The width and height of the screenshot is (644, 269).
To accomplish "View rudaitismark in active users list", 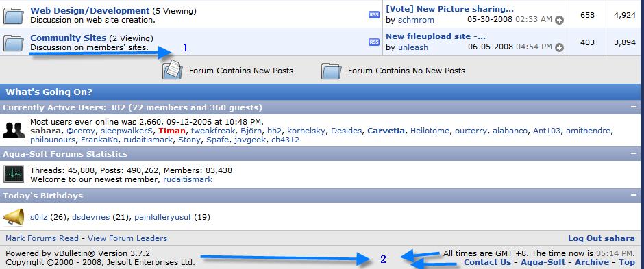I will 148,140.
